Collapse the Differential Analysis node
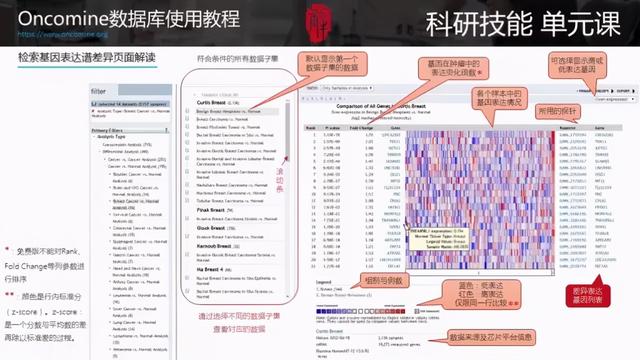Screen dimensions: 640x360 100,151
